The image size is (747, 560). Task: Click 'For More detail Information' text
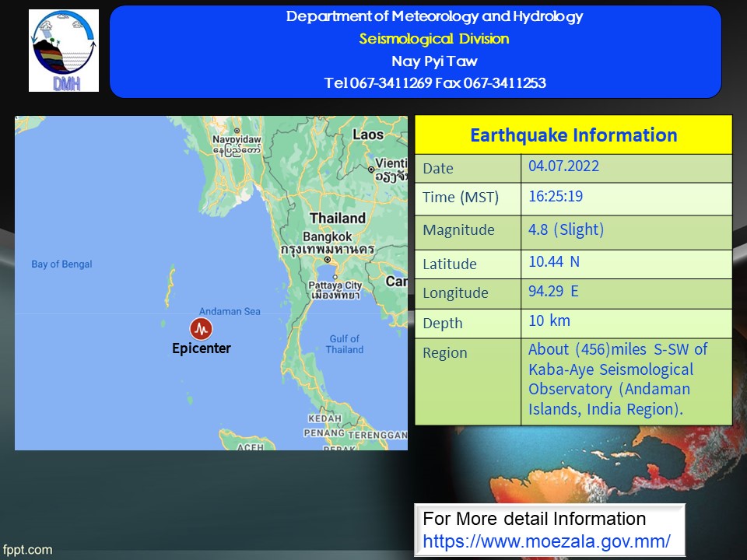(x=534, y=519)
